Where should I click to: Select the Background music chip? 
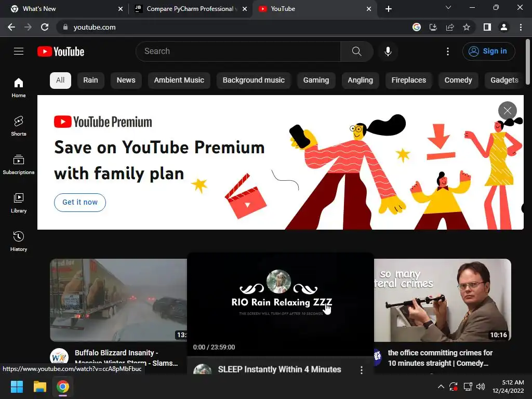click(254, 81)
